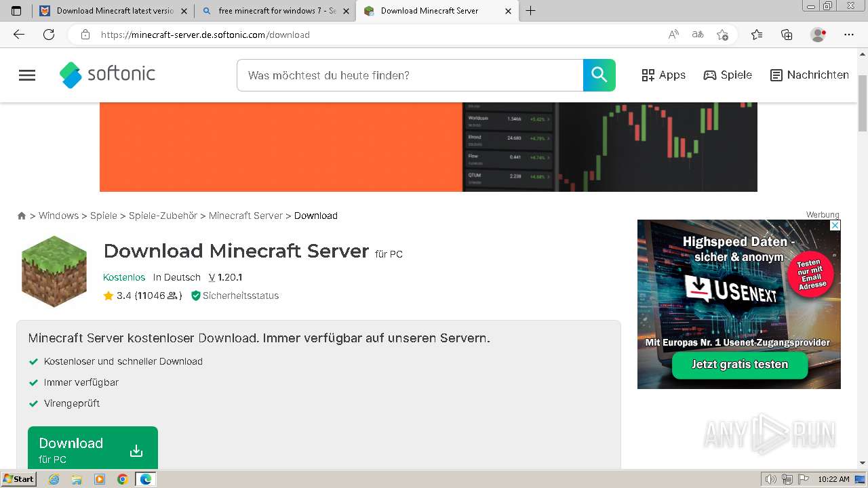Click the green Download für PC button

[93, 449]
